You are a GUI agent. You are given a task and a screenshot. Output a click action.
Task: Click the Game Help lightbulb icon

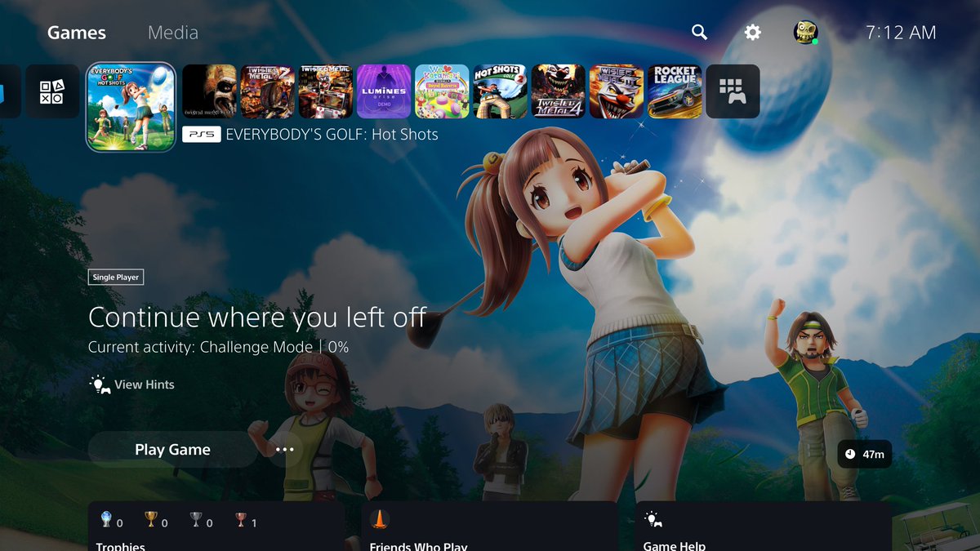tap(653, 519)
